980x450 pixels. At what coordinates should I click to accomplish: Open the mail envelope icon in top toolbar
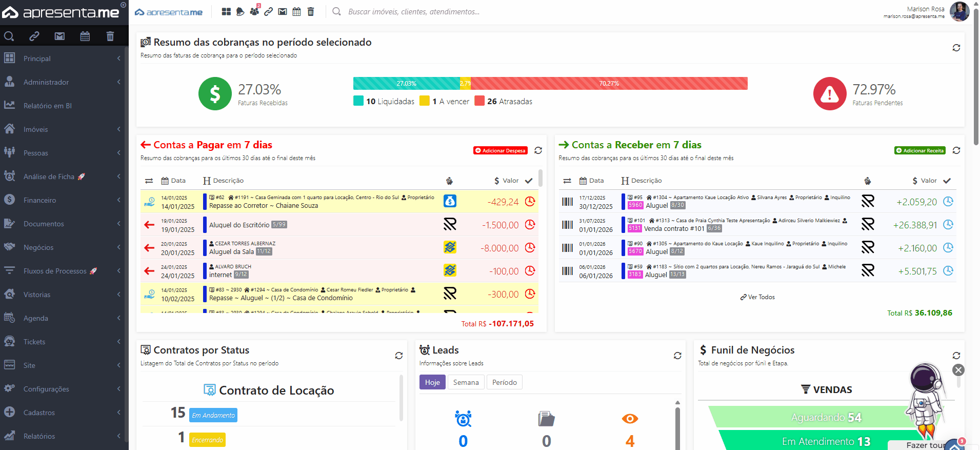pyautogui.click(x=283, y=11)
